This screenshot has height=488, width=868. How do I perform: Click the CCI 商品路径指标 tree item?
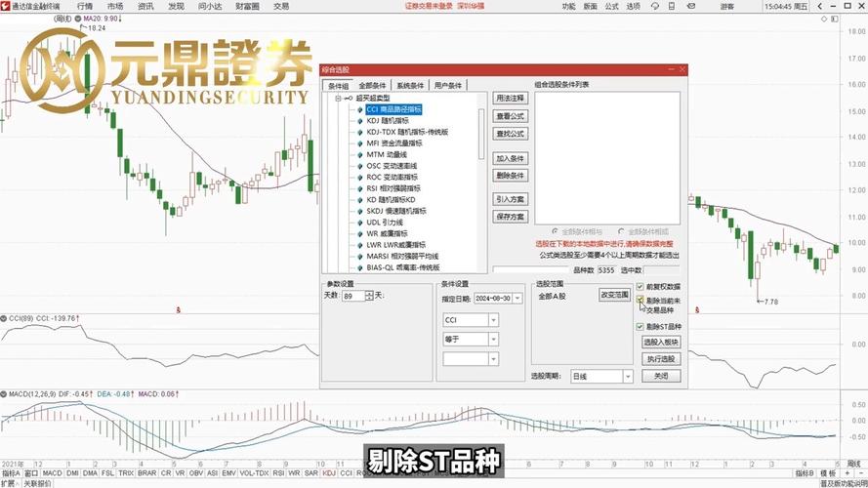[393, 109]
